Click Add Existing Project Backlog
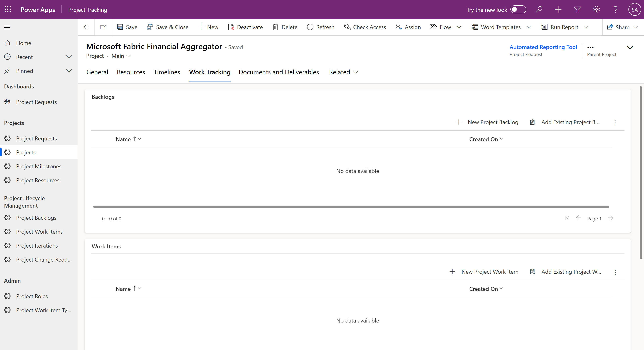644x350 pixels. (x=564, y=122)
